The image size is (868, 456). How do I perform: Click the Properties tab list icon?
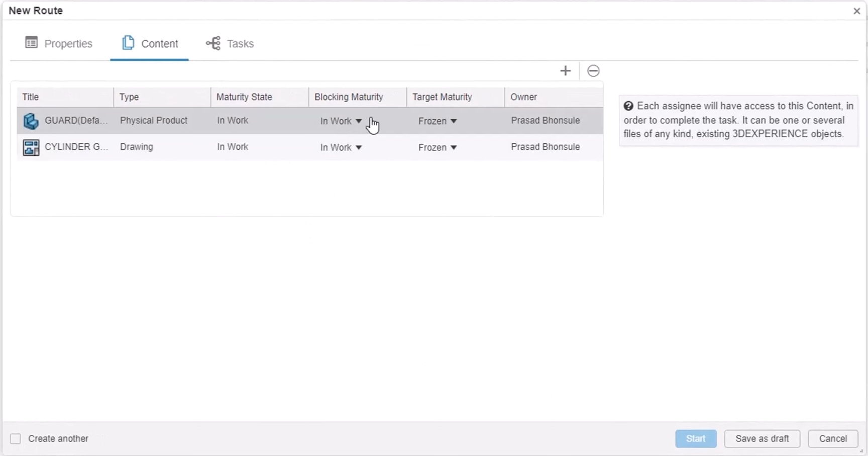click(31, 43)
